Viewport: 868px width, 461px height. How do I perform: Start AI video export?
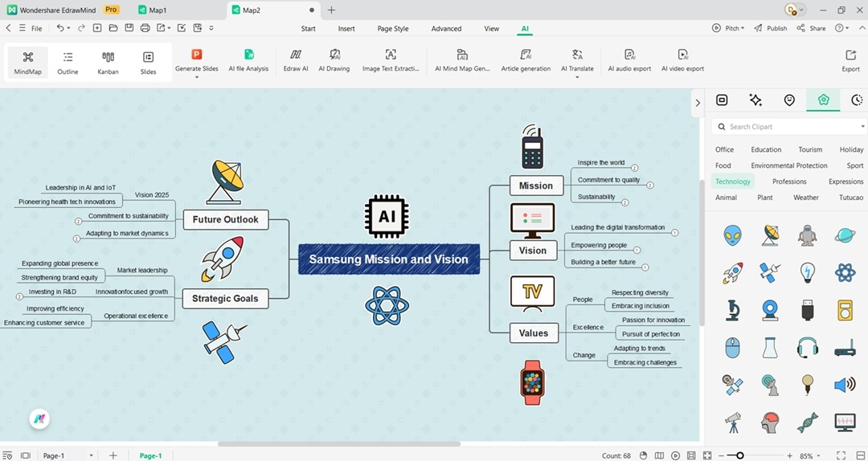[682, 60]
